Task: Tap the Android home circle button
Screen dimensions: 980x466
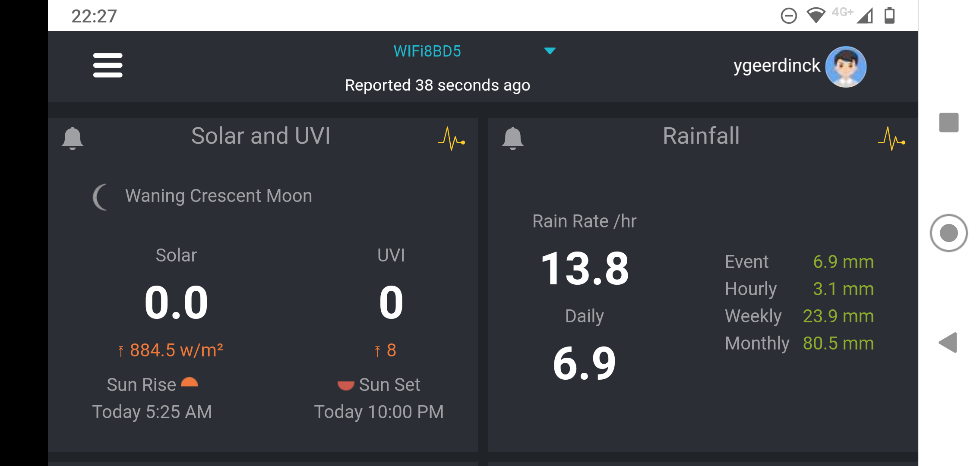Action: [x=948, y=233]
